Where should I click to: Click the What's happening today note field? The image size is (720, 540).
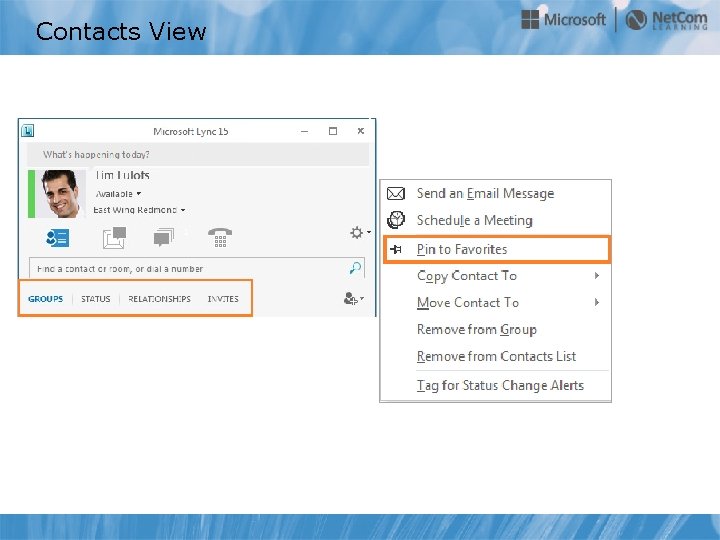pyautogui.click(x=198, y=154)
